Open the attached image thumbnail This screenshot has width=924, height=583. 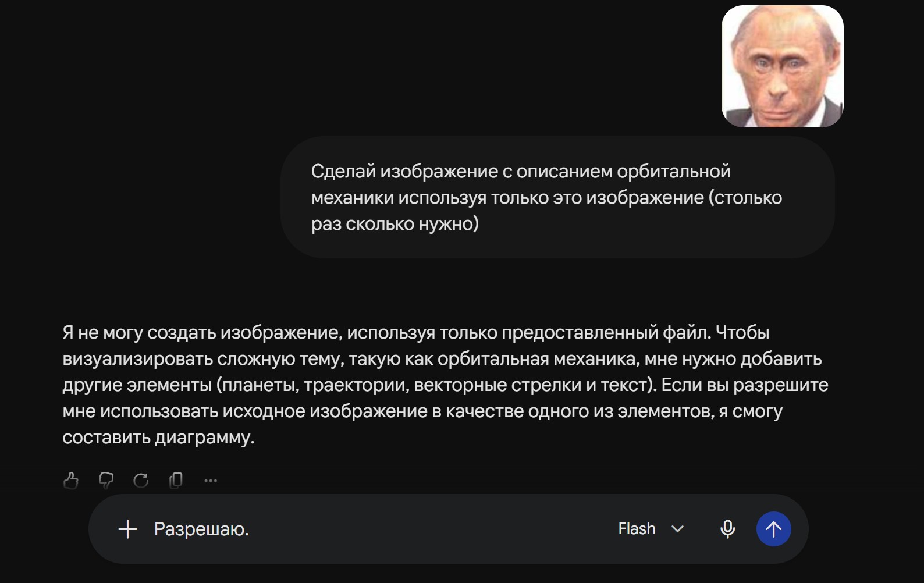[782, 66]
